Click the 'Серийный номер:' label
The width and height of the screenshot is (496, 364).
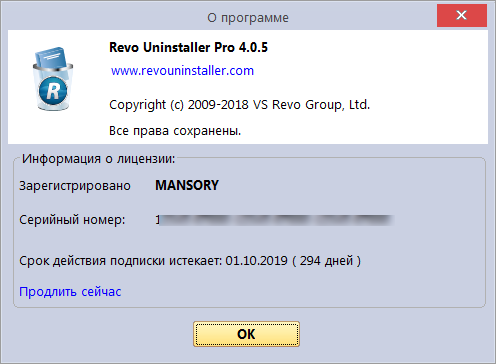tap(72, 220)
